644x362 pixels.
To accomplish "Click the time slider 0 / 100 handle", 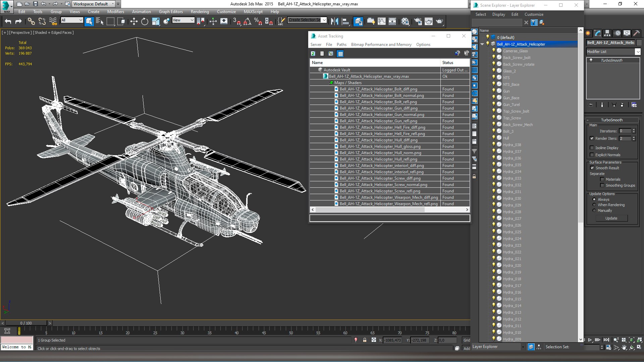I will 26,323.
